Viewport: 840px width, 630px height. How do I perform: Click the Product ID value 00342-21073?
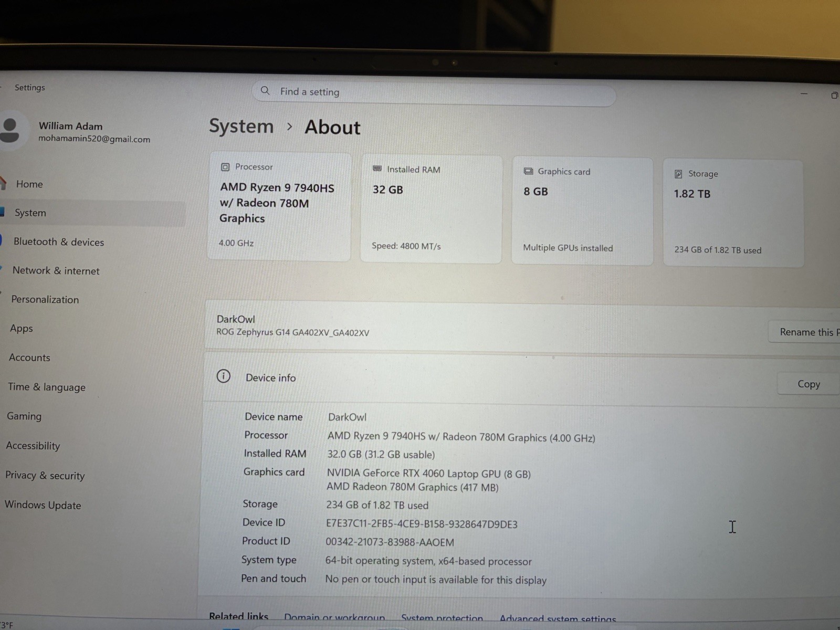pos(390,542)
